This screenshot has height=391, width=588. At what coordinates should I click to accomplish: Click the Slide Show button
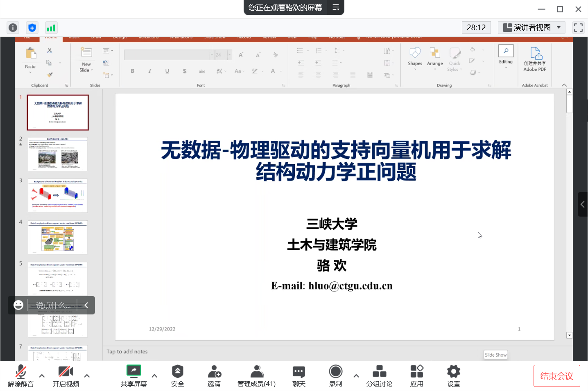pos(495,355)
